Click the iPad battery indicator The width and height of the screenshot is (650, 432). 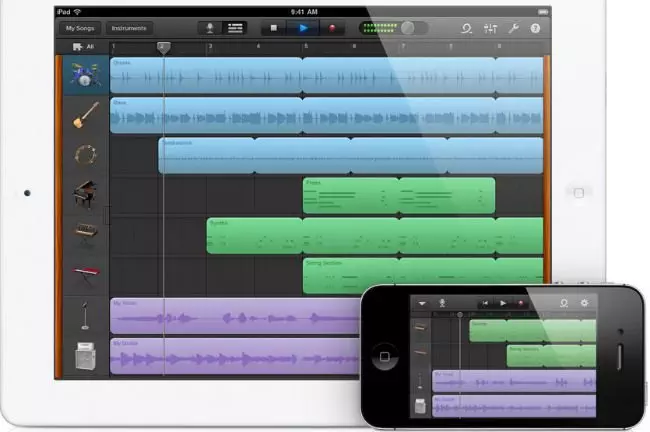click(x=542, y=12)
